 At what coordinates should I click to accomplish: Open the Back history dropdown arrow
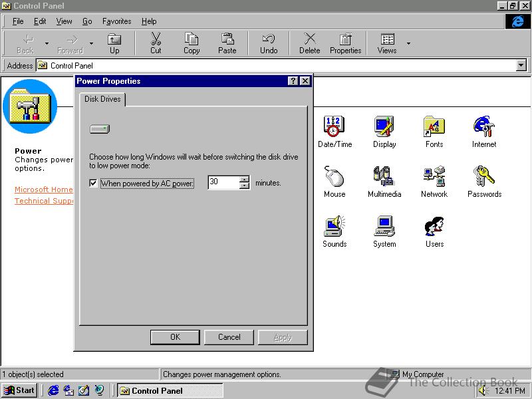point(47,43)
